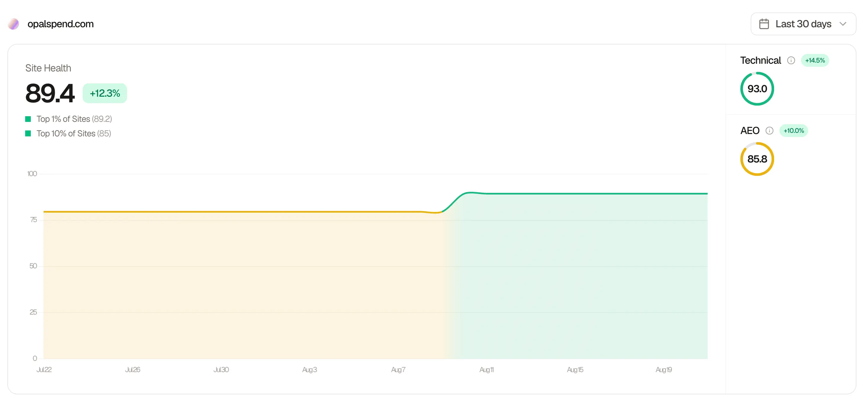Click the Jul 30 x-axis date label
The image size is (868, 405).
221,370
